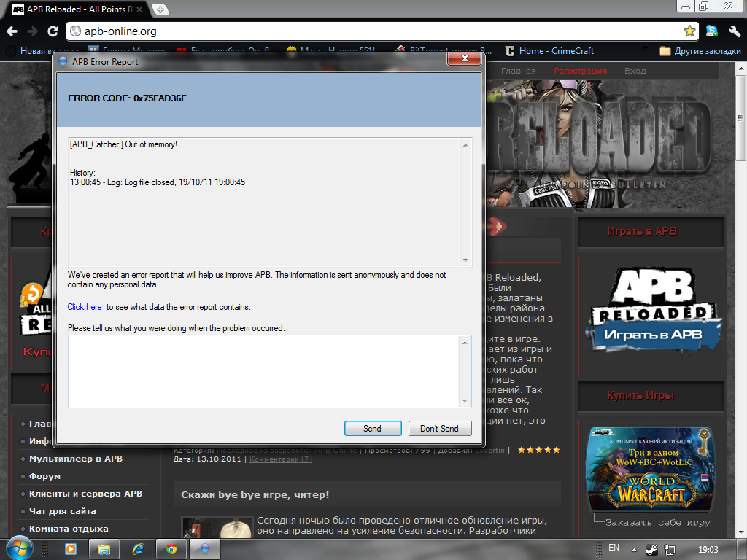Open the Комментарии (7) link

coord(281,459)
